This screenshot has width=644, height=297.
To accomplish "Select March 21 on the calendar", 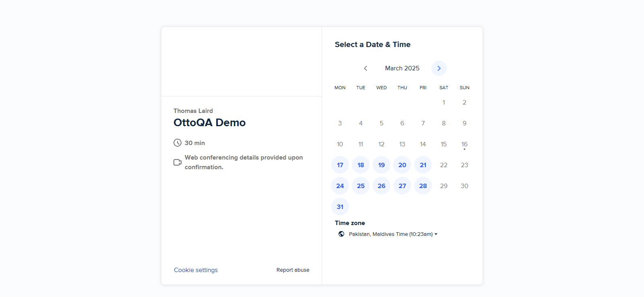I will (423, 165).
